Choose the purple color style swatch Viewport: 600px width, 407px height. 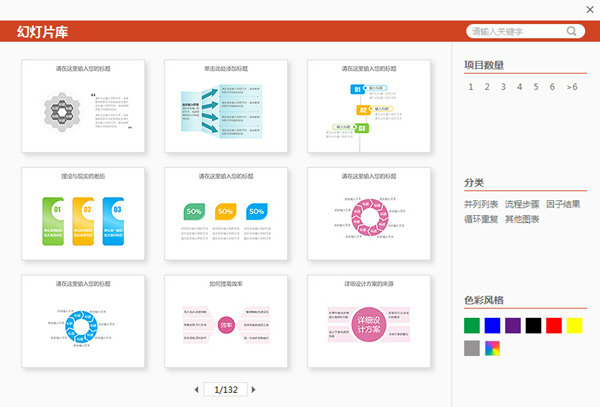[x=513, y=325]
